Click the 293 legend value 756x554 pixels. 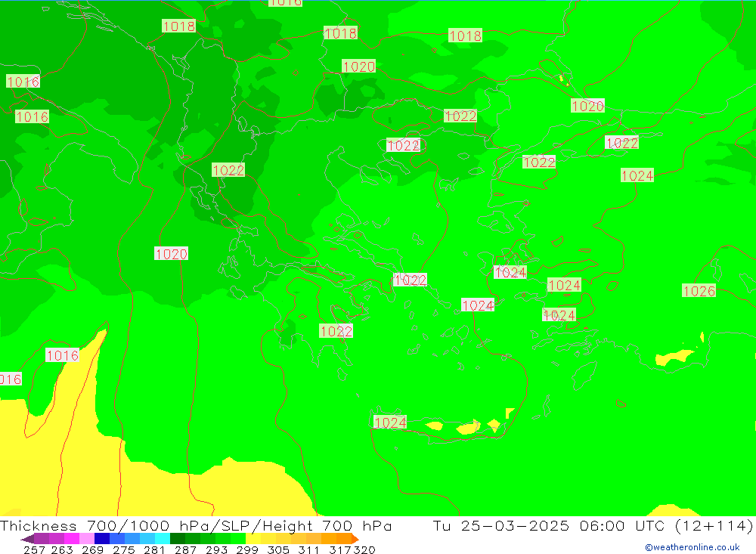(216, 549)
